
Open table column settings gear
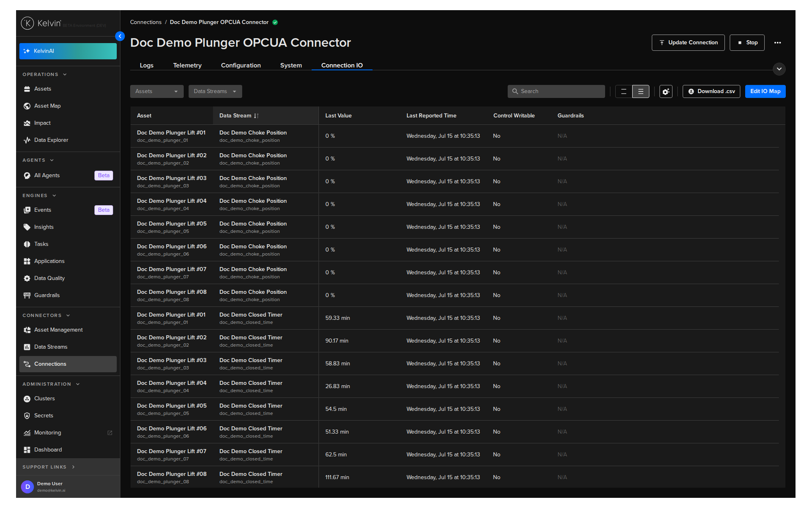click(x=666, y=91)
